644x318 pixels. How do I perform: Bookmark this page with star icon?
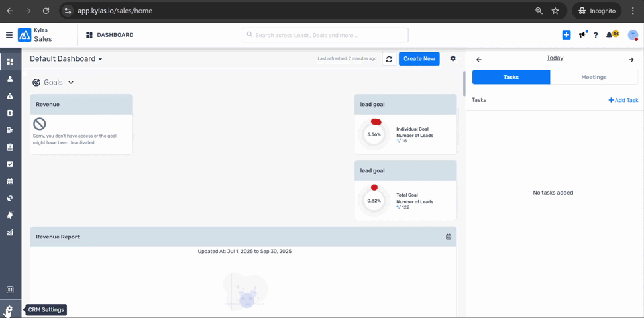[x=555, y=11]
